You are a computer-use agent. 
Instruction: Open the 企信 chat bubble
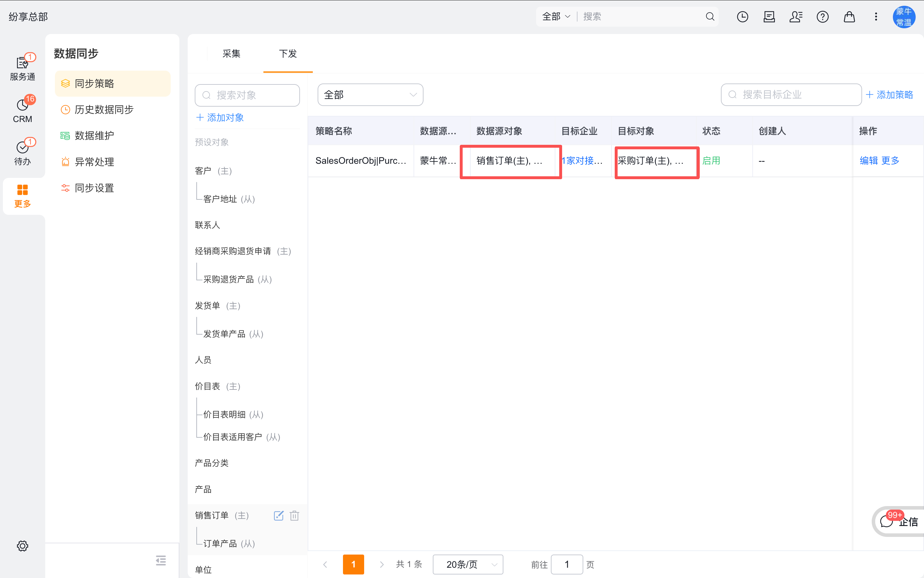(898, 521)
